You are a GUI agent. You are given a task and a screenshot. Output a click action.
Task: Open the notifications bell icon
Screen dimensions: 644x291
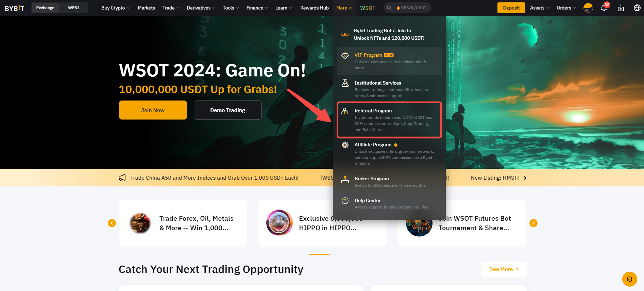click(x=604, y=8)
